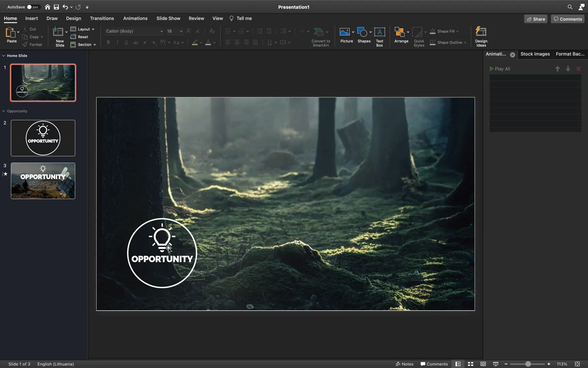This screenshot has width=588, height=368.
Task: Open Design Ideas pane
Action: point(481,36)
